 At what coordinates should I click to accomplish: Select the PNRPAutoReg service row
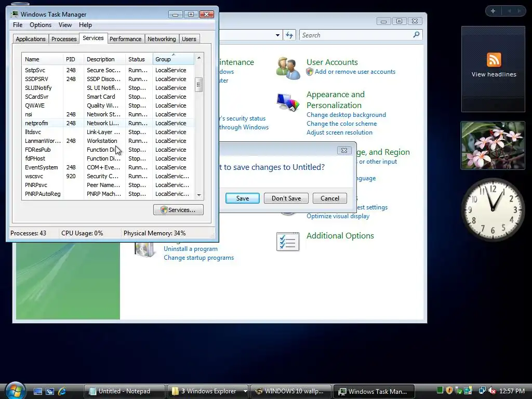coord(108,194)
